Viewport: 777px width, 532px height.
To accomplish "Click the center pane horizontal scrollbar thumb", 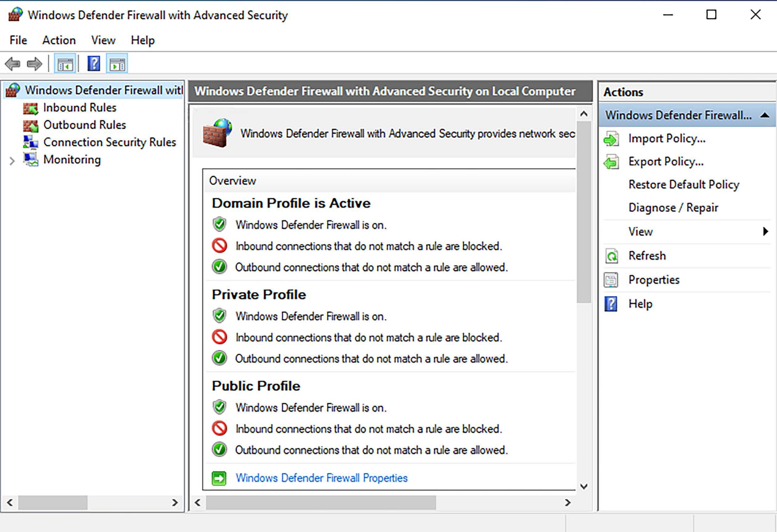I will pyautogui.click(x=321, y=502).
